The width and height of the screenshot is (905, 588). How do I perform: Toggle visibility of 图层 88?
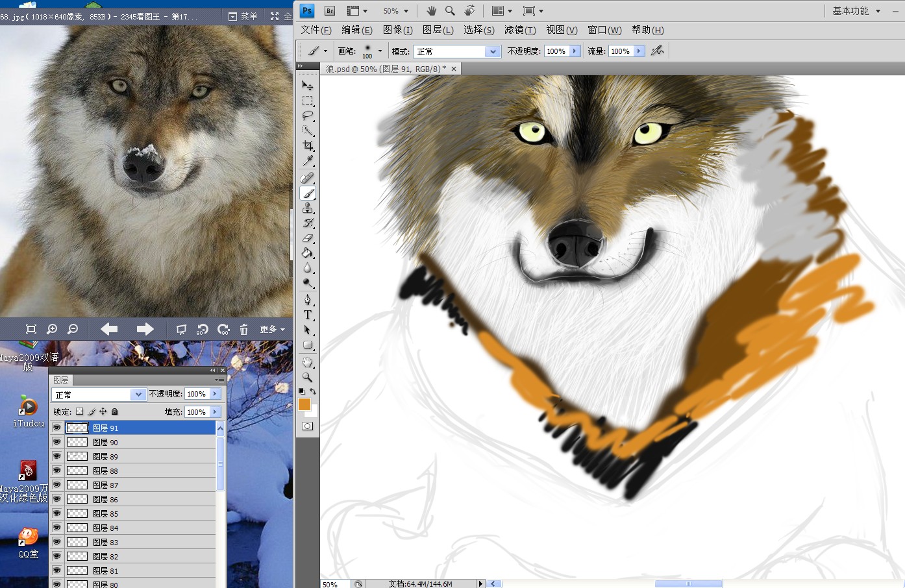point(57,471)
